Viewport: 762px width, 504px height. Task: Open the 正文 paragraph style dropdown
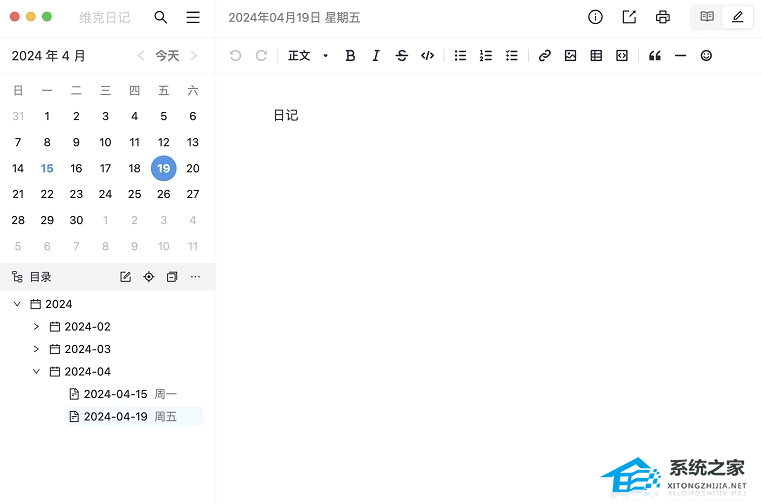(x=308, y=55)
